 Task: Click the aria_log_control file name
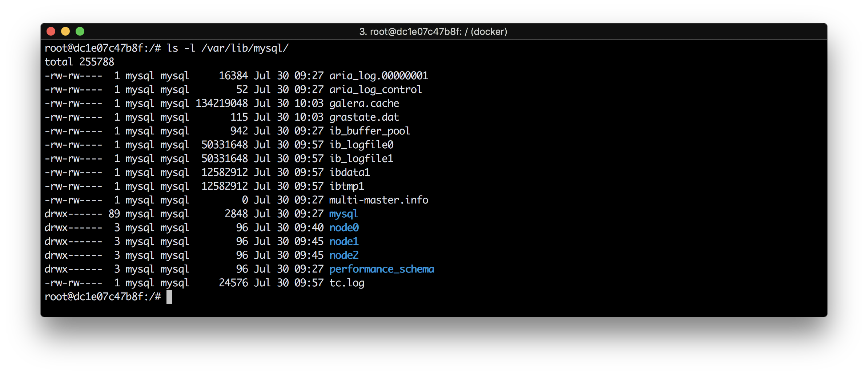coord(375,89)
